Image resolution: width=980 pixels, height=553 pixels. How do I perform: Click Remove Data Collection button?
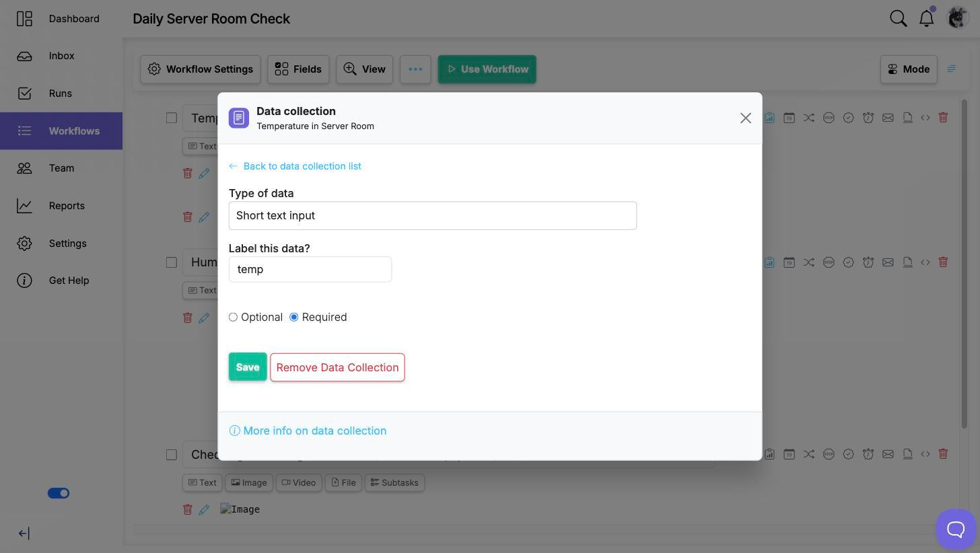click(x=337, y=367)
